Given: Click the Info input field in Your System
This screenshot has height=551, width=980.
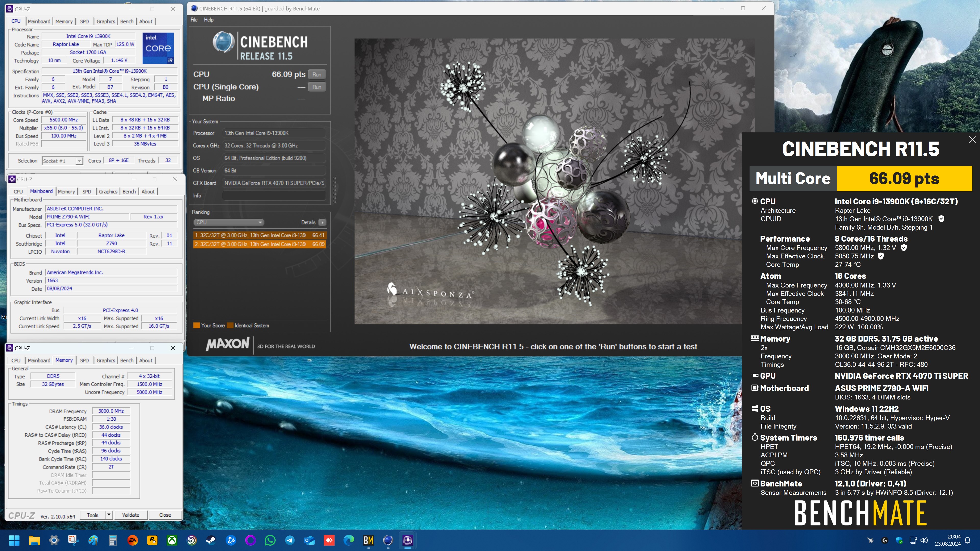Looking at the screenshot, I should (x=274, y=195).
